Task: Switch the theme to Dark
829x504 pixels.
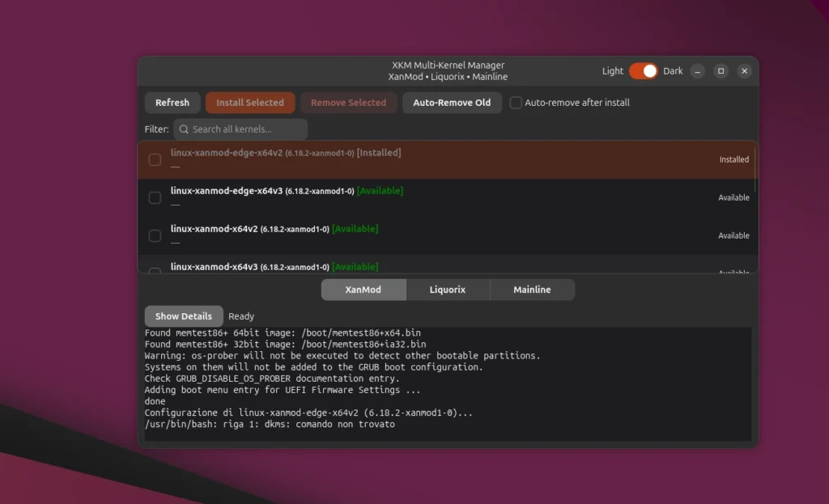Action: click(x=643, y=71)
